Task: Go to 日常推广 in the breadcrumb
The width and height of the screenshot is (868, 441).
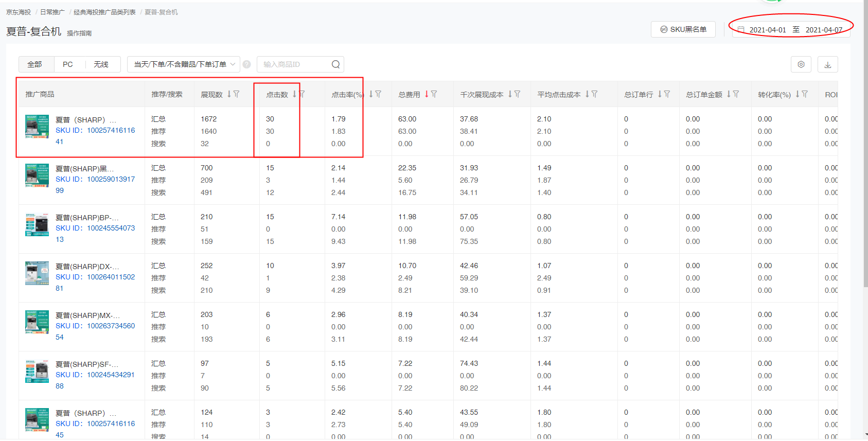Action: pyautogui.click(x=52, y=12)
